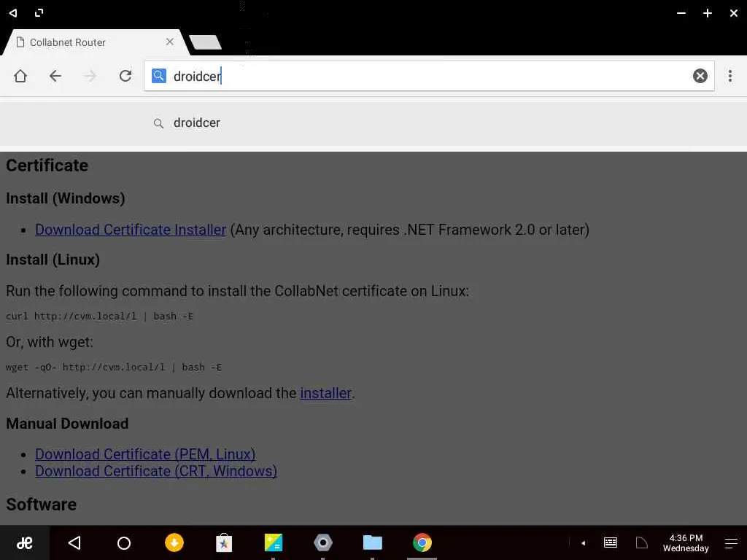Image resolution: width=747 pixels, height=560 pixels.
Task: Open the Download Certificate Installer link
Action: (131, 230)
